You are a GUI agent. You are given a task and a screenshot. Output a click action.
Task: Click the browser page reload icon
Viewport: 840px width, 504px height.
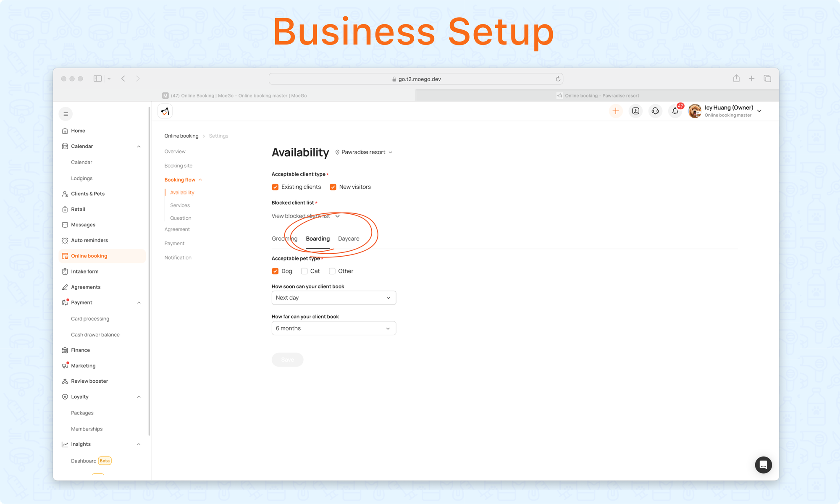pos(558,79)
